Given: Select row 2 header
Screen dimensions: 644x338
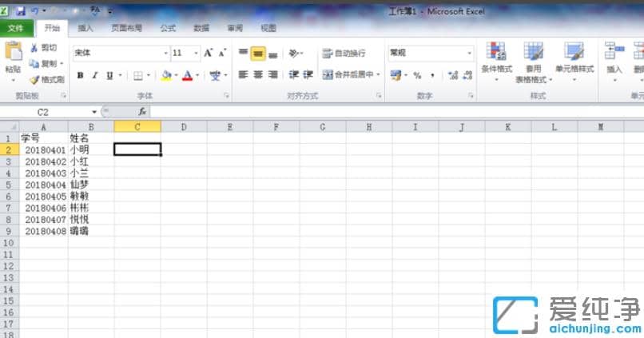Looking at the screenshot, I should pyautogui.click(x=9, y=150).
